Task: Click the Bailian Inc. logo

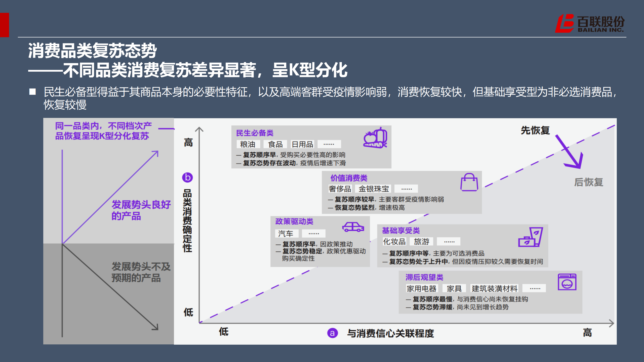Action: (589, 24)
